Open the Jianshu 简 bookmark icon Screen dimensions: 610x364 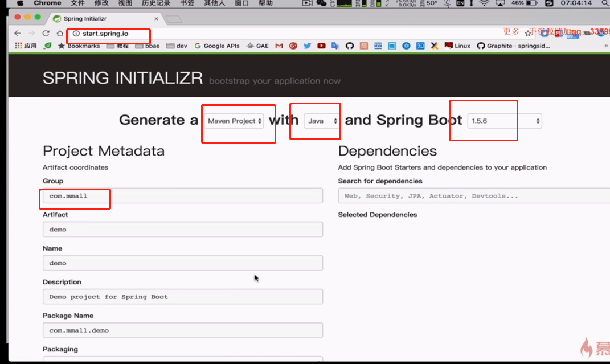point(364,46)
